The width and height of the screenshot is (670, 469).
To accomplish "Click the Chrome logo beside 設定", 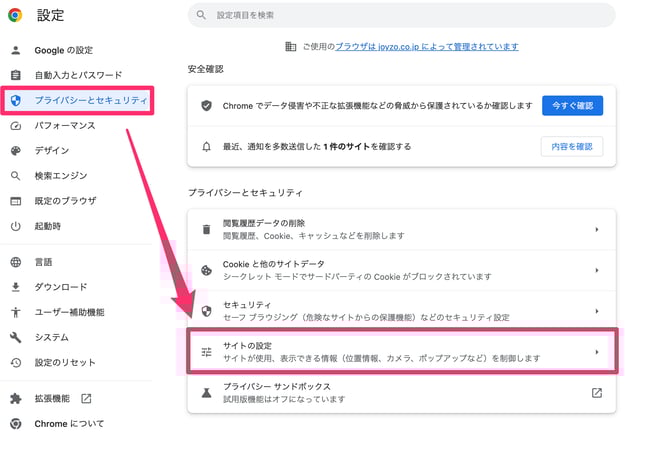I will (x=15, y=15).
